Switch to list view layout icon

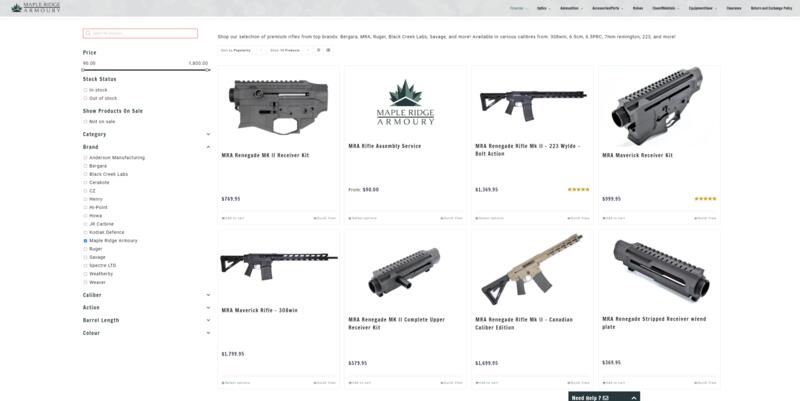click(318, 50)
